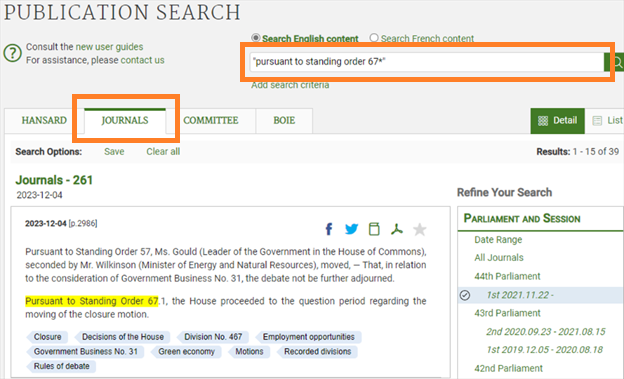This screenshot has width=624, height=379.
Task: Click the Clear all search options link
Action: pos(163,152)
